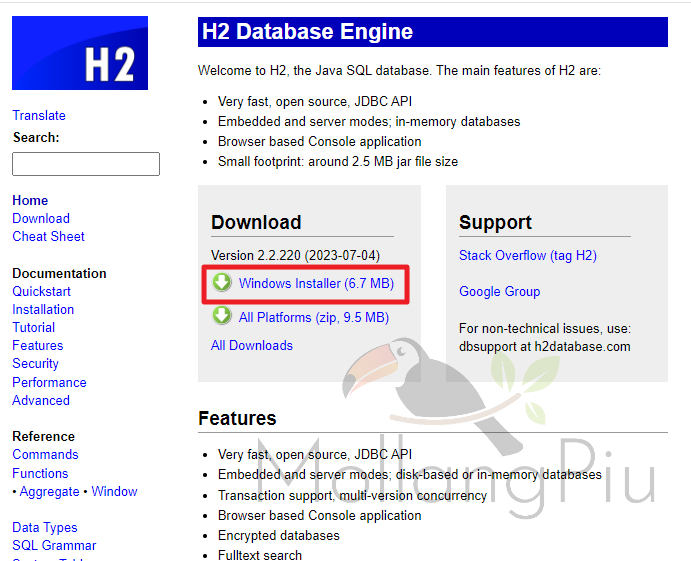The width and height of the screenshot is (691, 561).
Task: Click the 'Welcome to H2' intro sentence
Action: [x=399, y=71]
